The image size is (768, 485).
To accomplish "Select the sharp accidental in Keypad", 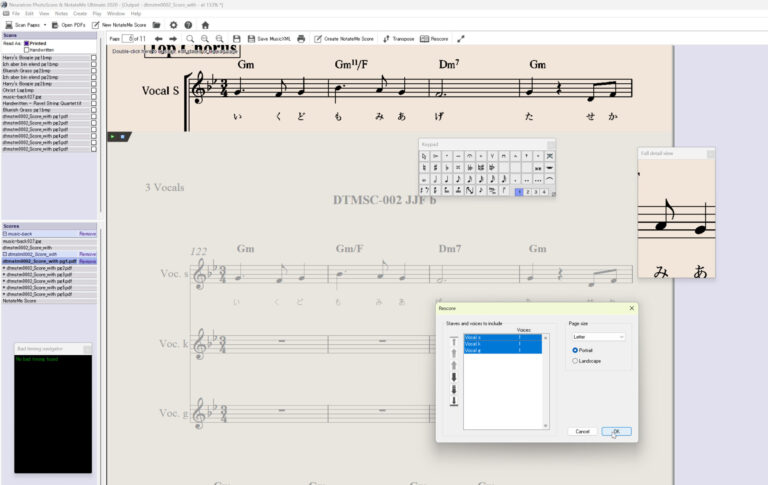I will [435, 168].
